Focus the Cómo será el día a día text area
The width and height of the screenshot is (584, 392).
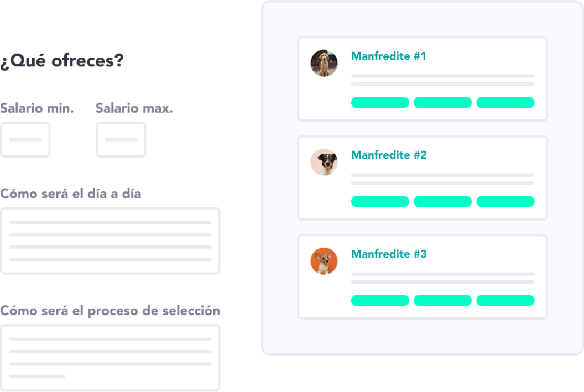pos(110,241)
